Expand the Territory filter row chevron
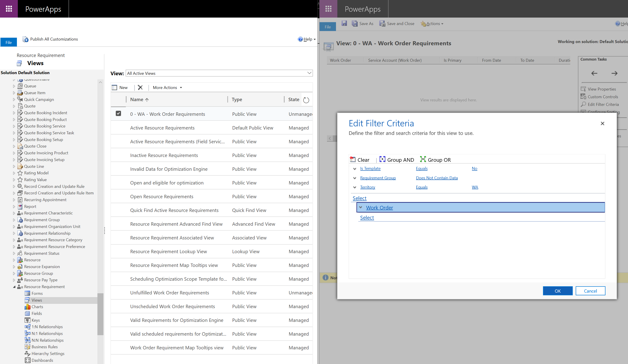This screenshot has height=364, width=628. 355,187
